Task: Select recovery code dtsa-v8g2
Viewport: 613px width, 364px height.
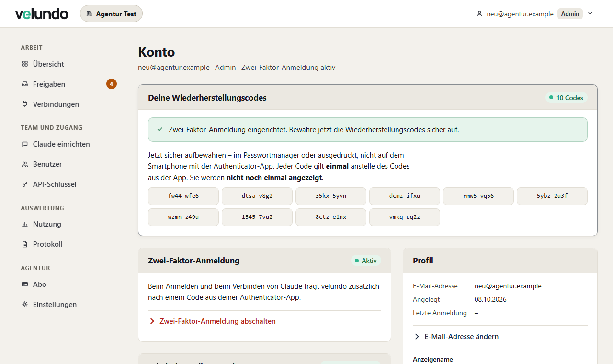Action: click(257, 196)
